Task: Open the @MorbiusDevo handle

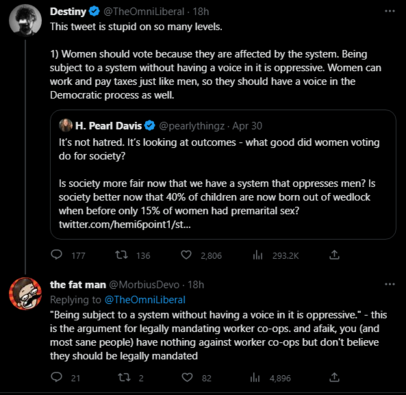Action: click(x=144, y=285)
